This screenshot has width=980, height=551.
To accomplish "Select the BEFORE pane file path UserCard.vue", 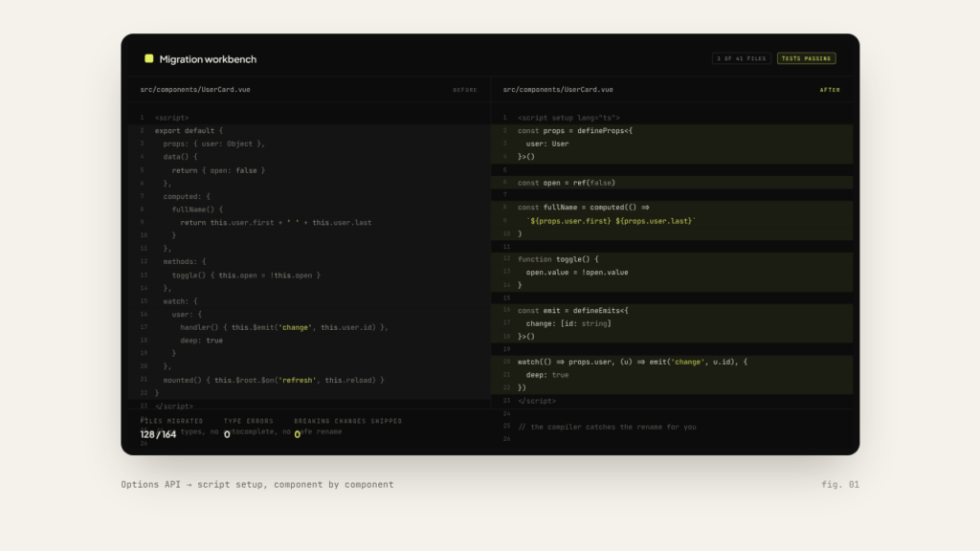I will [x=195, y=90].
